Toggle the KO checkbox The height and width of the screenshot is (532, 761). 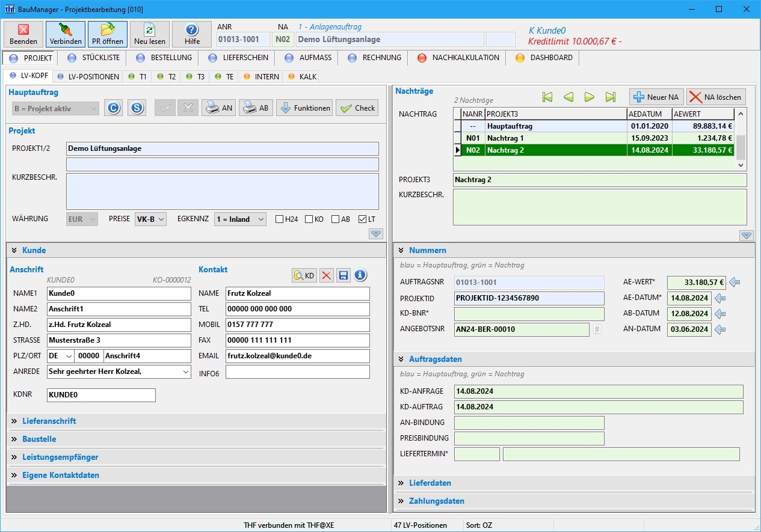pos(309,219)
